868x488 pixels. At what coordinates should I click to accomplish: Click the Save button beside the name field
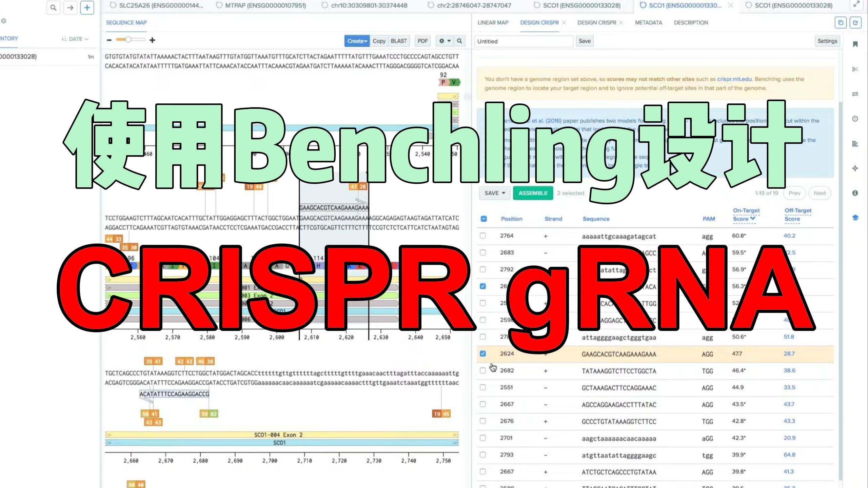[x=585, y=41]
